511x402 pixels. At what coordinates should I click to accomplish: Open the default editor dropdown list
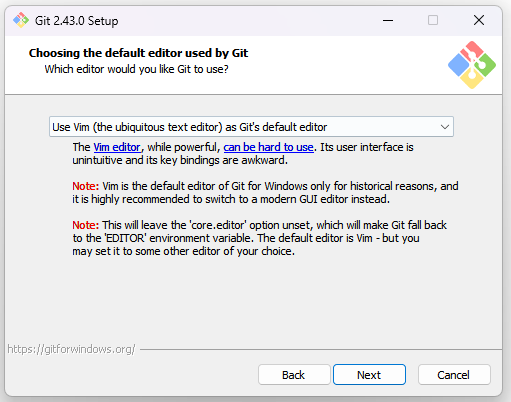click(x=251, y=127)
